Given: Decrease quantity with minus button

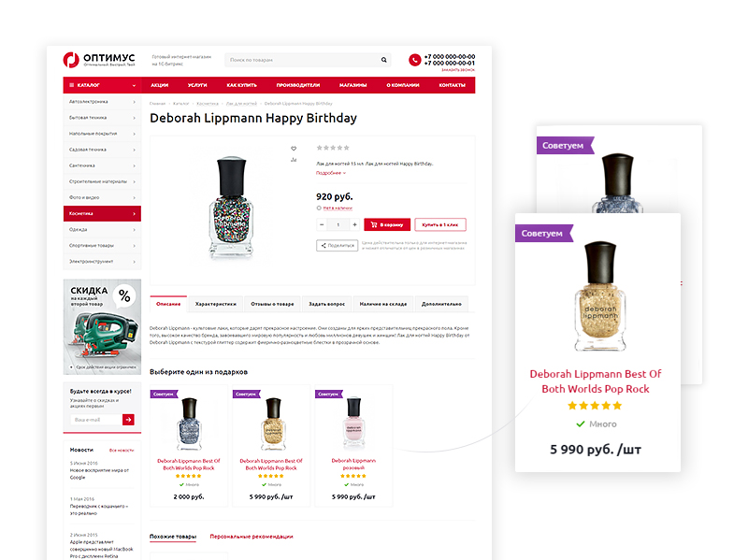Looking at the screenshot, I should point(322,224).
